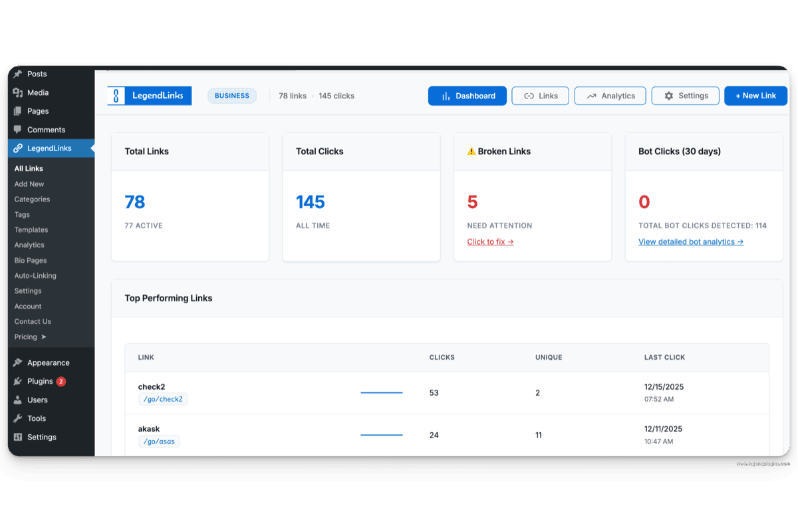Click the check2 link name

(x=152, y=387)
